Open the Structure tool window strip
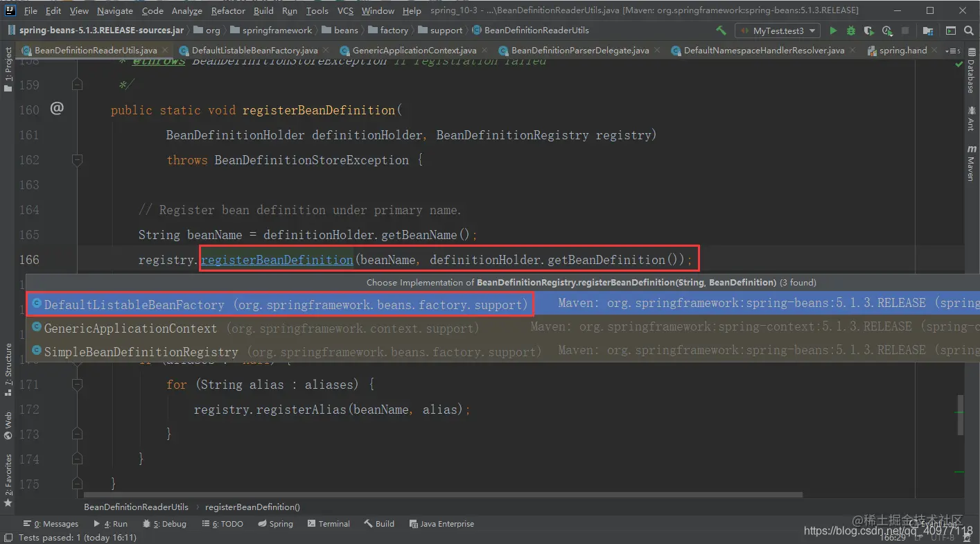This screenshot has width=980, height=544. point(8,369)
